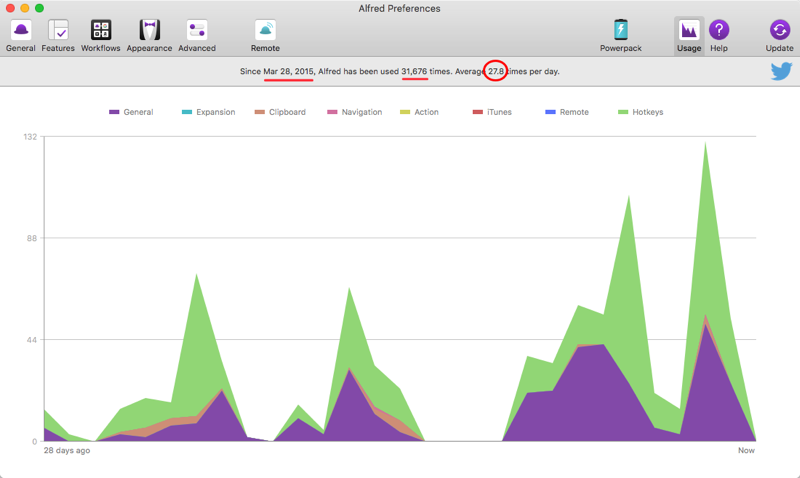The image size is (800, 478).
Task: Click the 'Alfred Preferences' window title
Action: click(399, 9)
